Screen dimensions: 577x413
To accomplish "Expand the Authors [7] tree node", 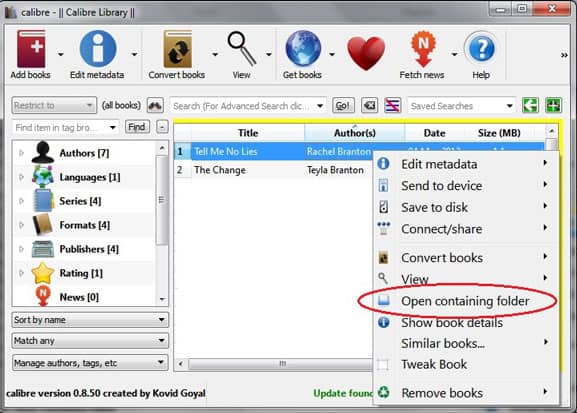I will 21,153.
